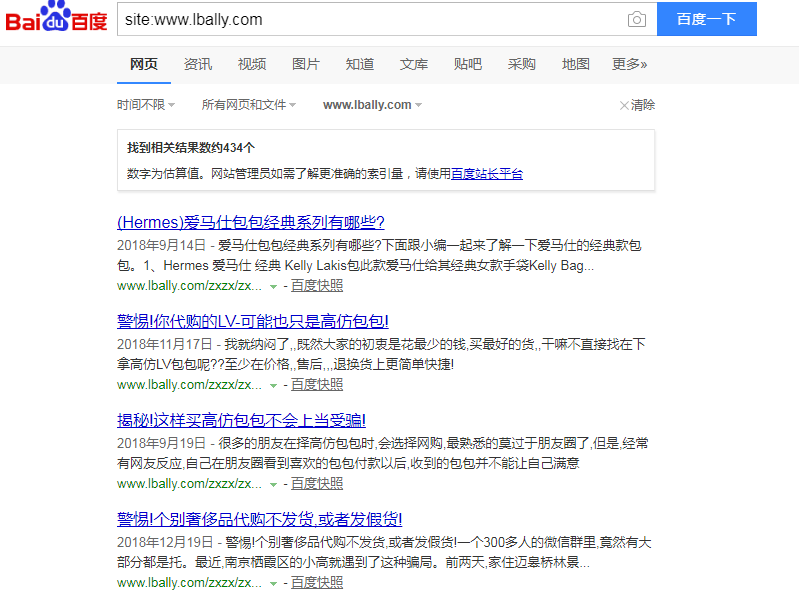The image size is (799, 607).
Task: Expand green arrow beside LV代购 result URL
Action: click(x=273, y=386)
